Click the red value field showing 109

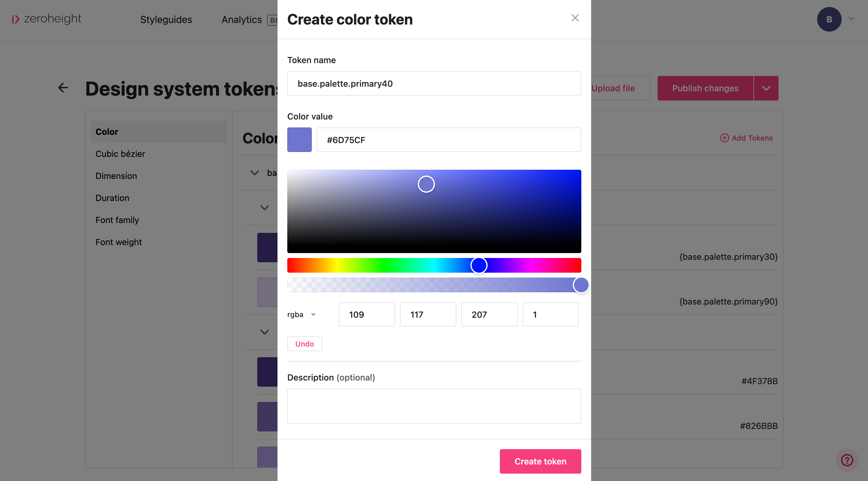click(367, 314)
